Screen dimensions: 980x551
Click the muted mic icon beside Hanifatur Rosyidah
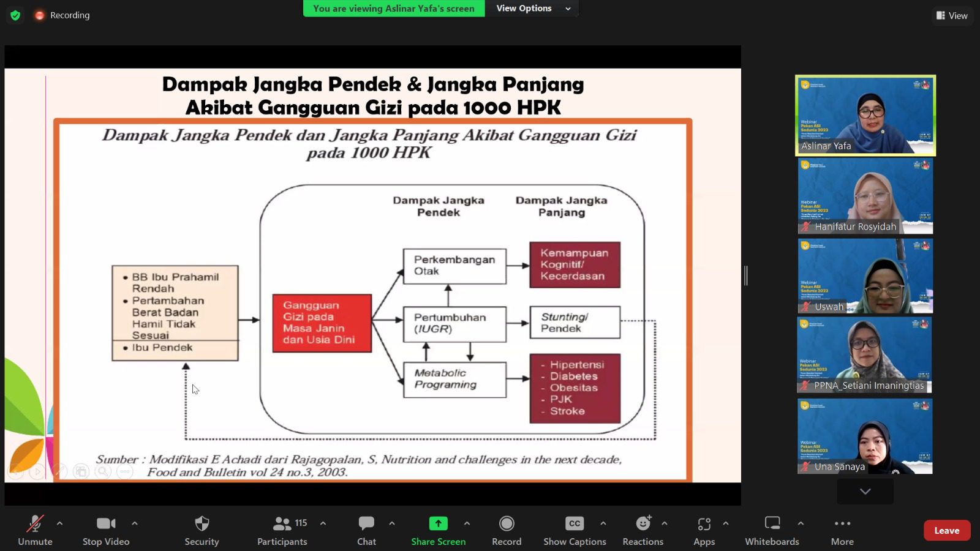point(807,227)
